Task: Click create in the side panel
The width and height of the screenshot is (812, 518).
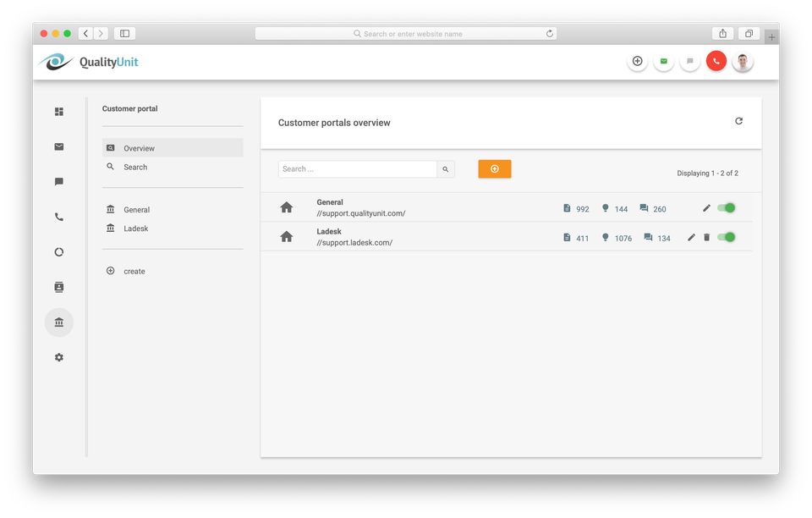Action: click(134, 272)
